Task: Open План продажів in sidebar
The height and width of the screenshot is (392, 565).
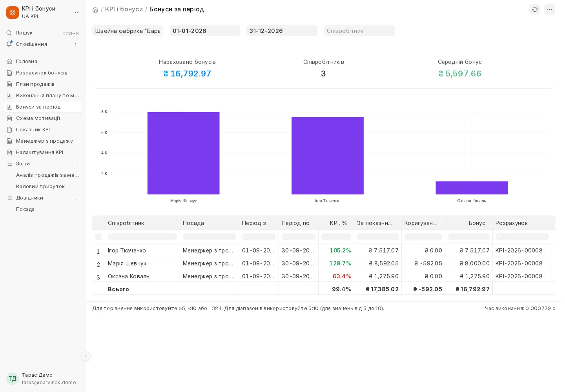Action: 43,84
